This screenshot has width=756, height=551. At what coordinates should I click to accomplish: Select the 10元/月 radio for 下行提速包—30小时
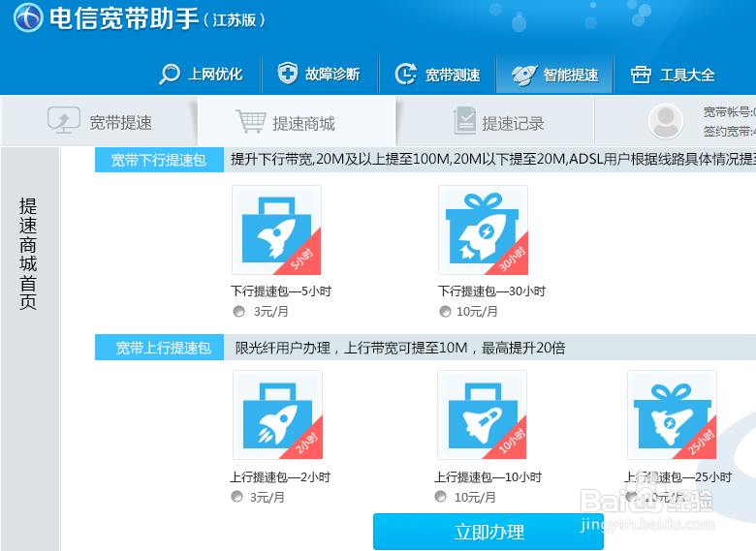point(445,312)
